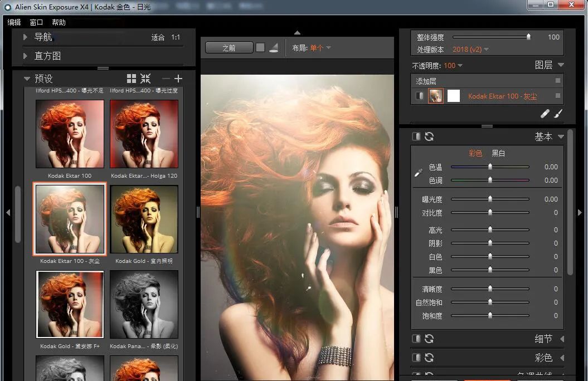Open the Kodak Ektar 100 layer menu icon
Image resolution: width=588 pixels, height=381 pixels.
(x=558, y=96)
